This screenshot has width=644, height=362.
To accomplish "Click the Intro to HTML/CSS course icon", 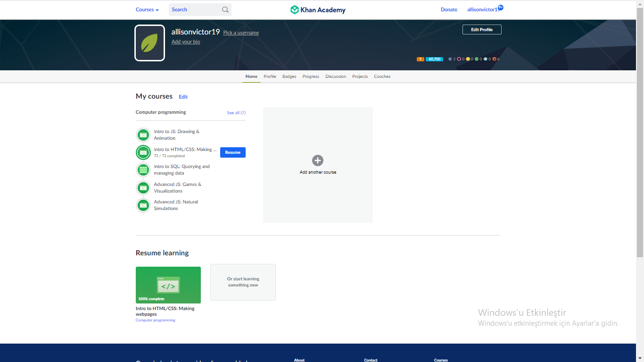I will [143, 152].
